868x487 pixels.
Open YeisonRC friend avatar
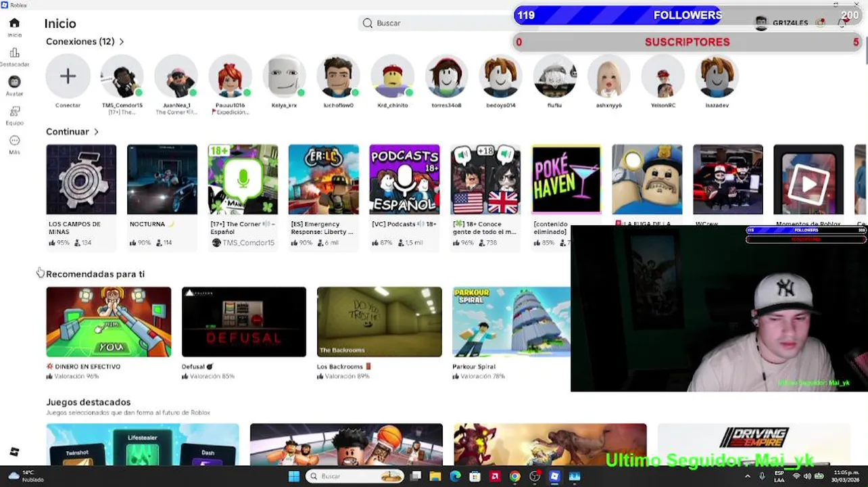tap(662, 76)
